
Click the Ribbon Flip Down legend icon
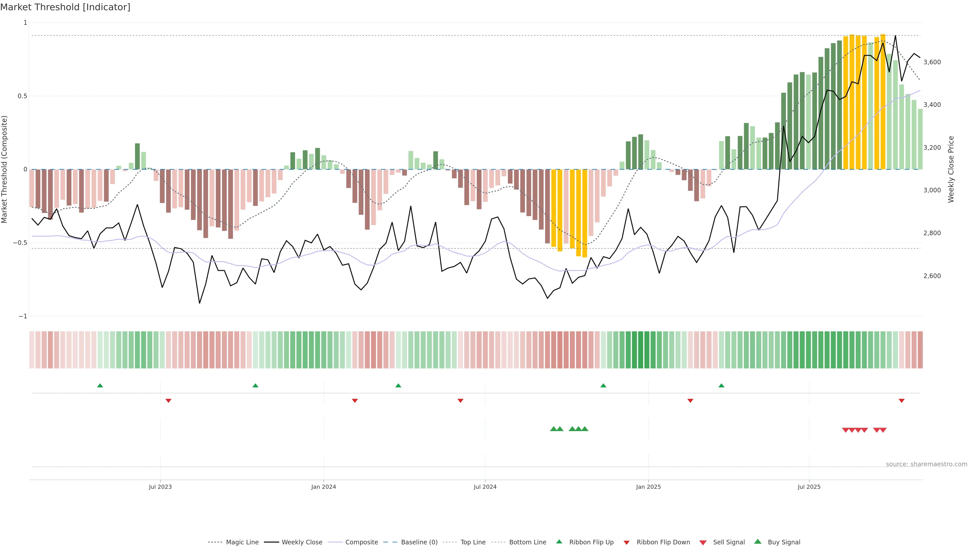[627, 543]
